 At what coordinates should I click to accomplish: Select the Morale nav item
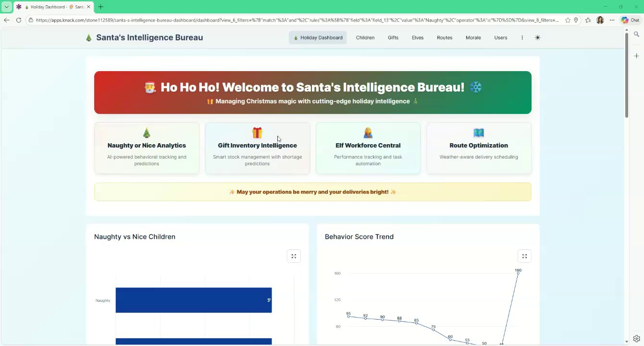473,37
